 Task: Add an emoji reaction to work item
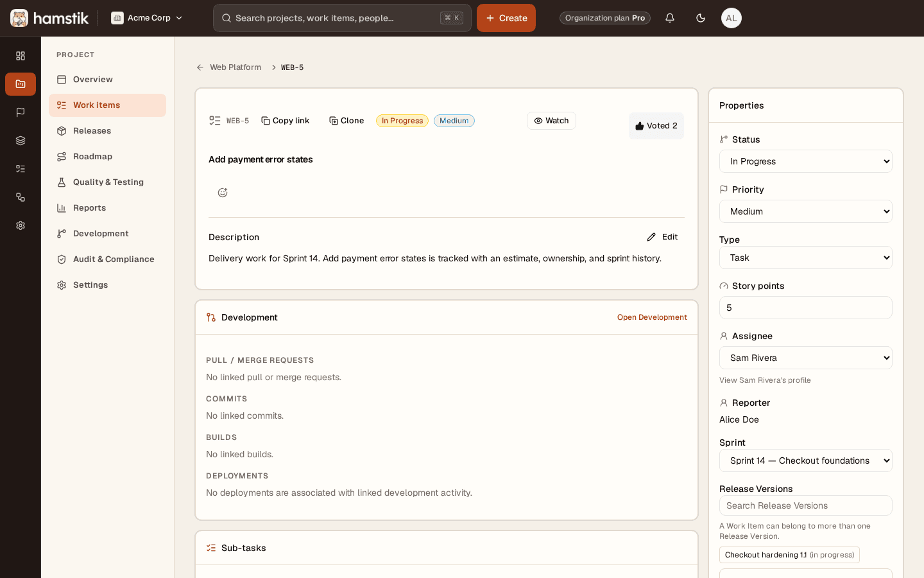(223, 193)
